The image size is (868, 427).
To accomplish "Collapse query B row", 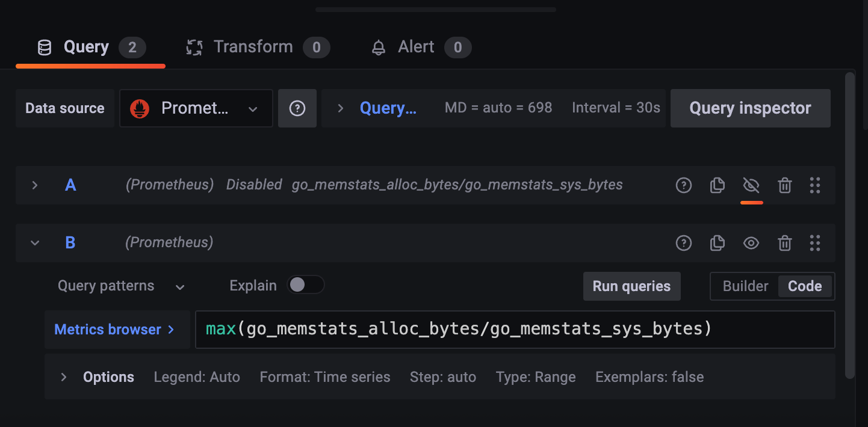I will pyautogui.click(x=35, y=243).
